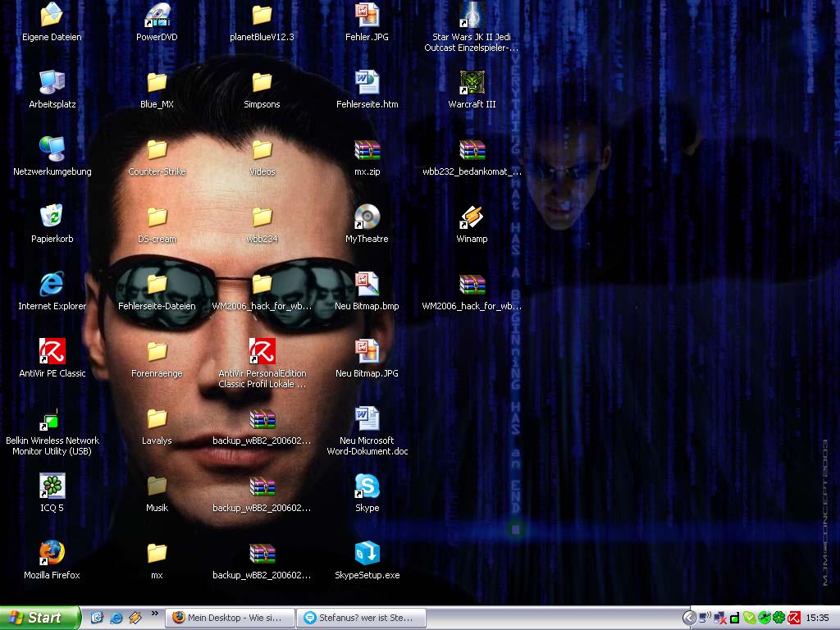Select the Internet Explorer desktop icon
Screen dimensions: 840x630
coord(52,284)
